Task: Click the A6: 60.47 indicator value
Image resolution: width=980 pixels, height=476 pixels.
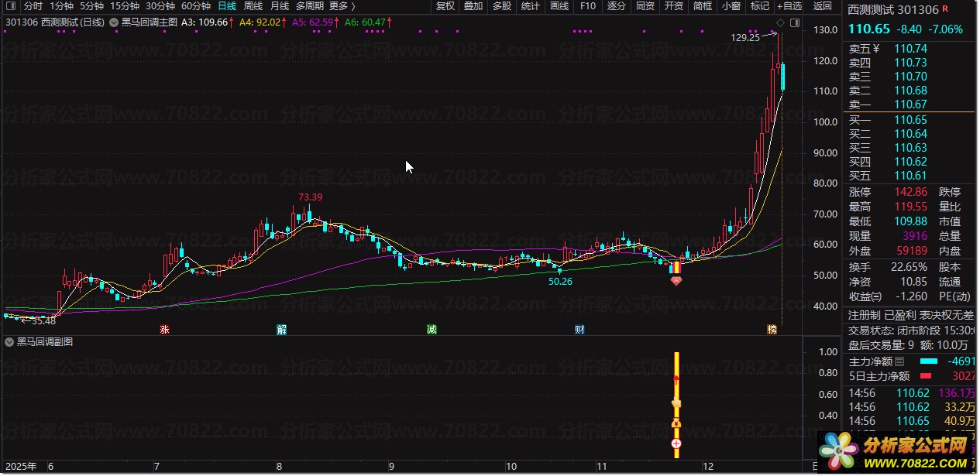Action: pyautogui.click(x=367, y=22)
